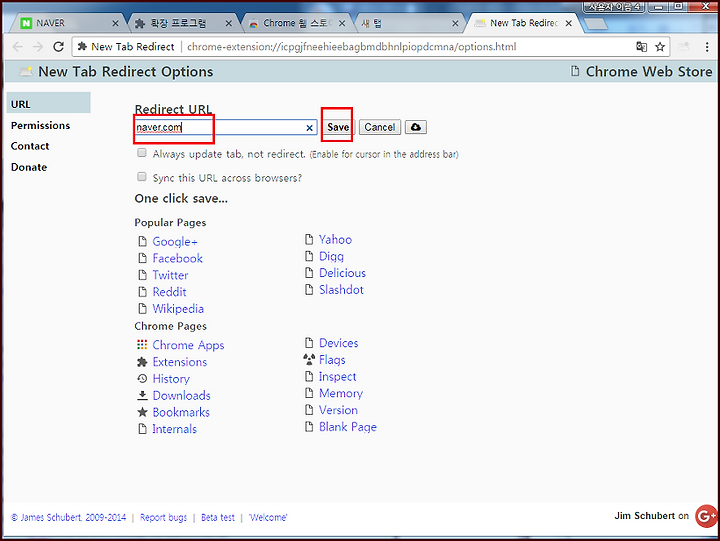
Task: Click the History clock icon
Action: coord(142,378)
